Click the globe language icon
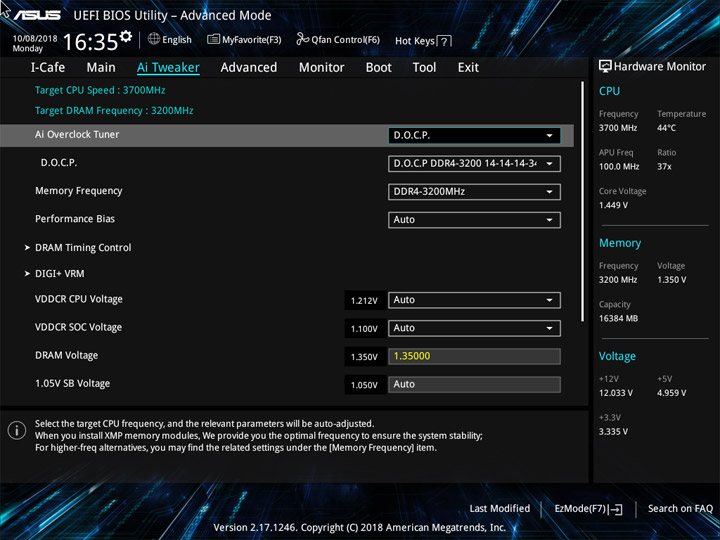 tap(154, 39)
